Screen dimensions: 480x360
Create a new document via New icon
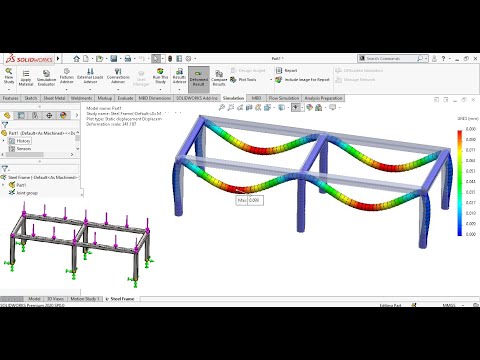86,59
